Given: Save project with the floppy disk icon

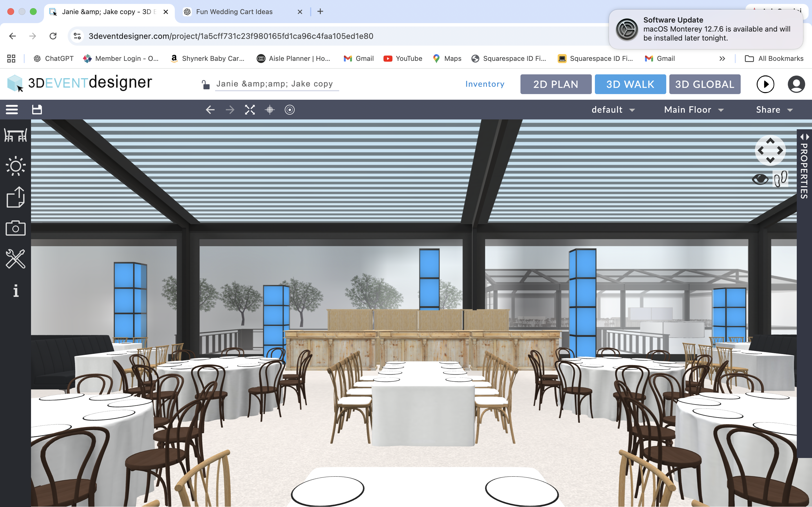Looking at the screenshot, I should click(37, 110).
